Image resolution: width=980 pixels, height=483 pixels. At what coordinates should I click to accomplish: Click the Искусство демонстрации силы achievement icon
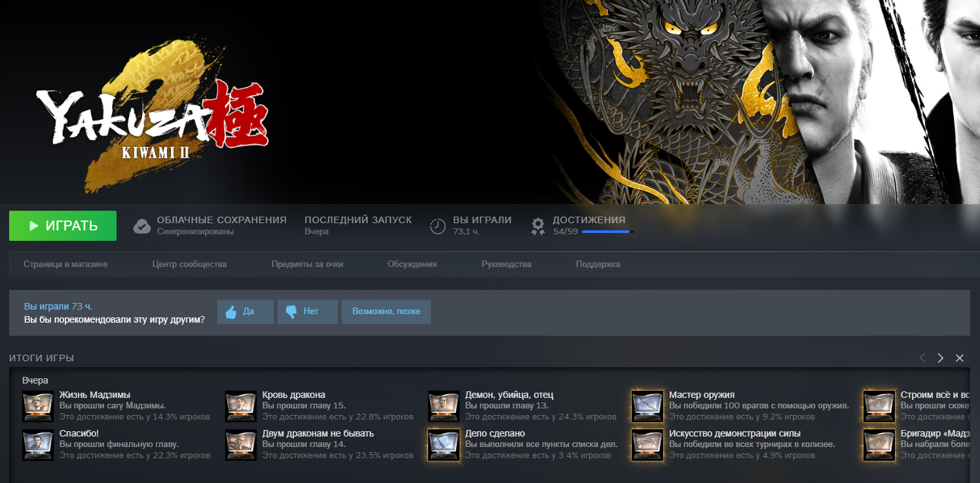click(647, 444)
